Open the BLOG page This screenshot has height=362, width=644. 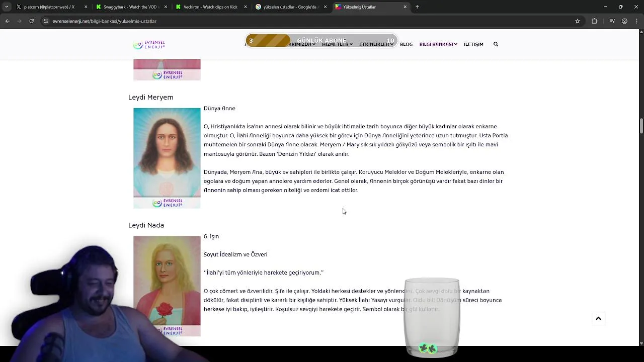point(406,44)
